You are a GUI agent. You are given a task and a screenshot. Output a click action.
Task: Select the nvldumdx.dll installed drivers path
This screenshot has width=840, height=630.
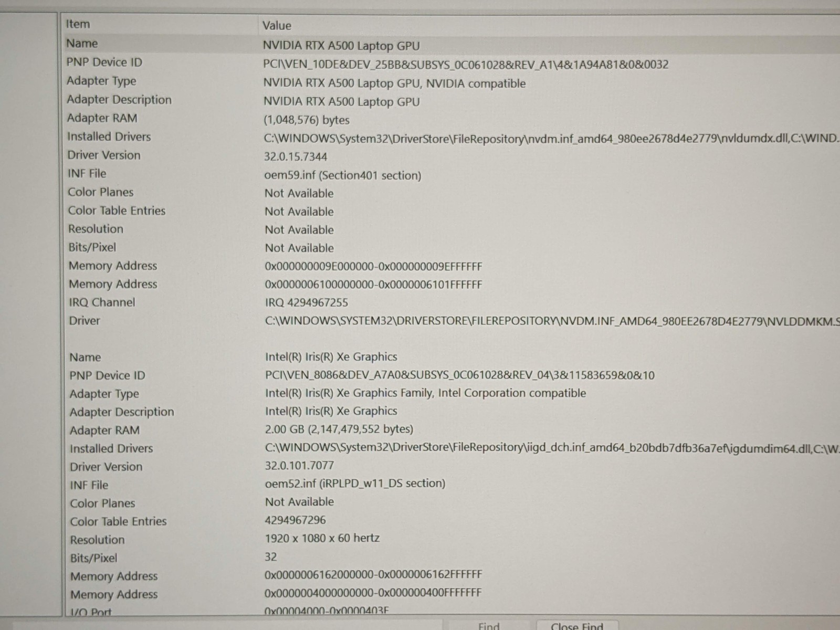point(551,139)
